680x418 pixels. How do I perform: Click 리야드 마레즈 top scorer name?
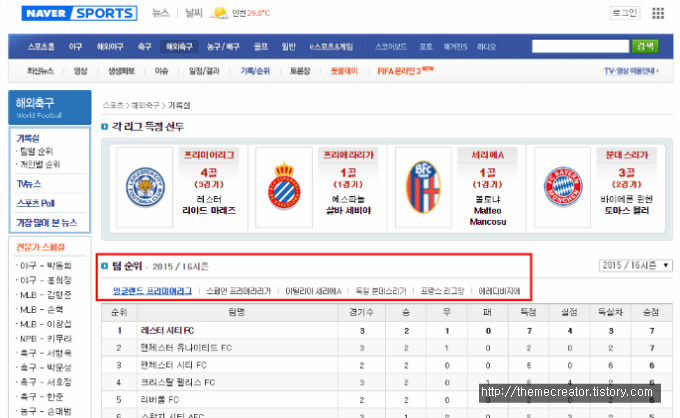point(209,211)
